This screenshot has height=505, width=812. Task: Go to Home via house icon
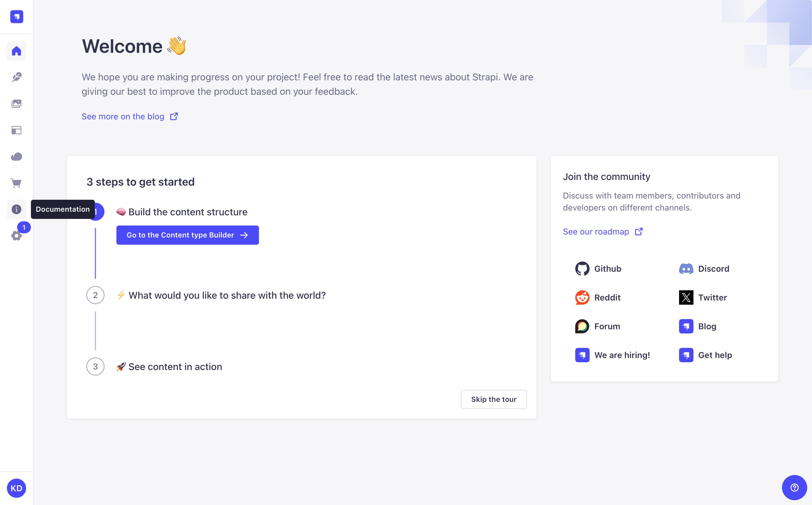pyautogui.click(x=17, y=51)
